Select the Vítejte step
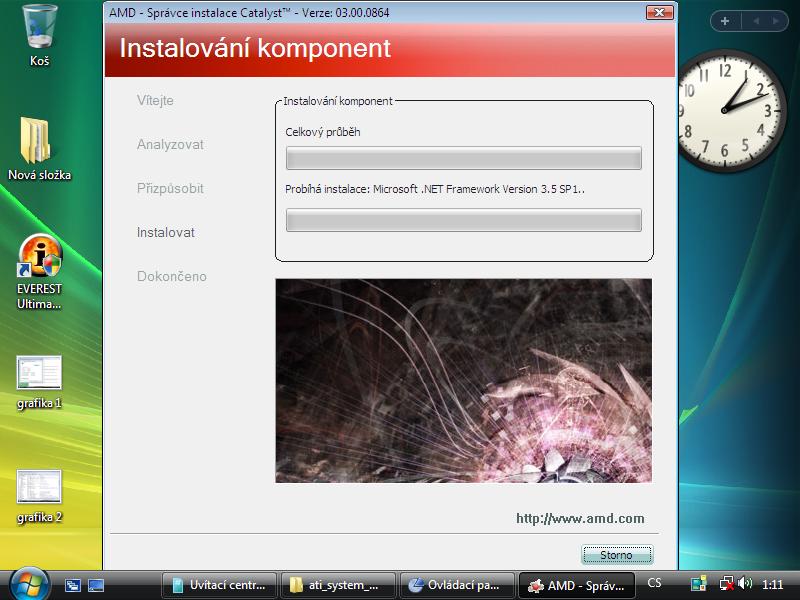The image size is (800, 600). pos(155,101)
